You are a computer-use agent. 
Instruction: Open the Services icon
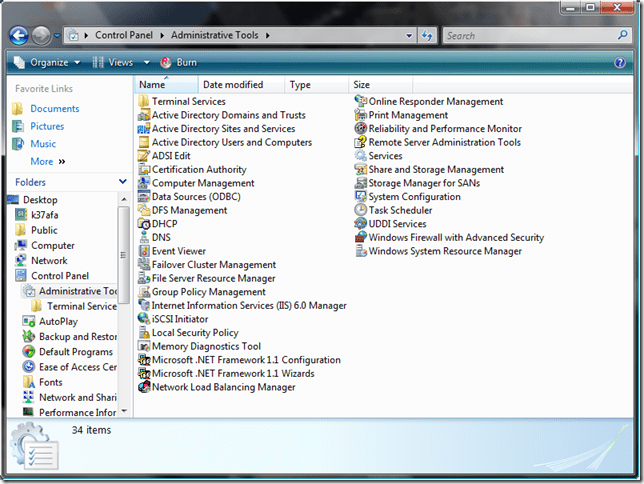click(x=361, y=156)
